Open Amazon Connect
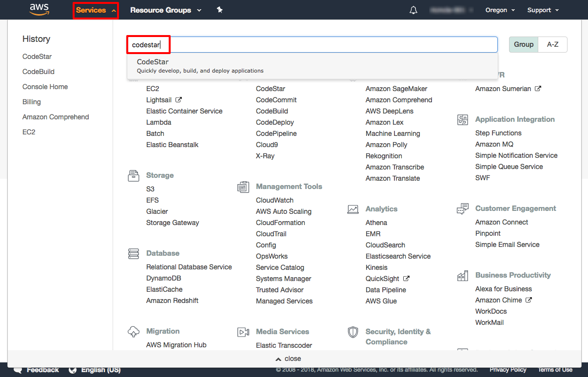The height and width of the screenshot is (377, 588). click(x=502, y=222)
